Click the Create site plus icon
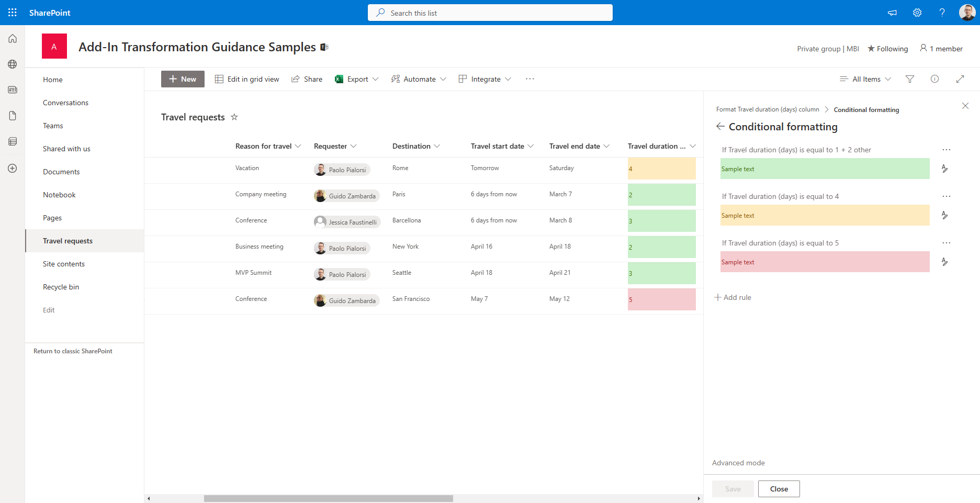 click(x=13, y=169)
